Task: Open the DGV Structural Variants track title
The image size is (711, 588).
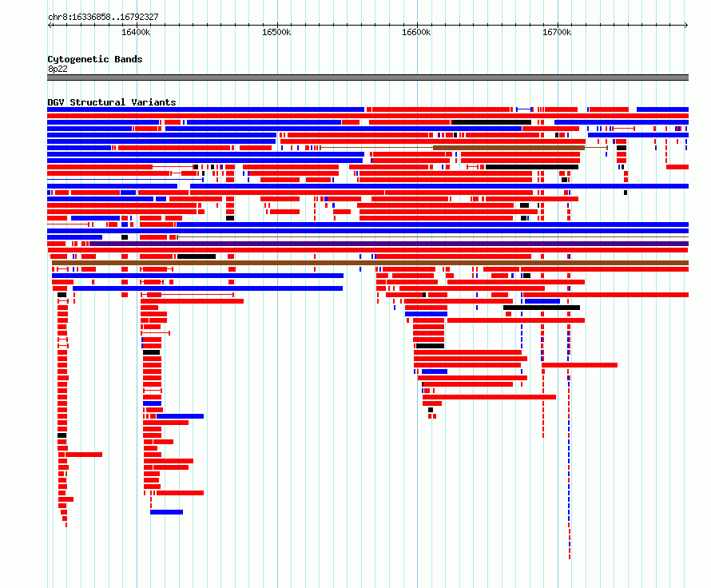Action: (x=112, y=102)
